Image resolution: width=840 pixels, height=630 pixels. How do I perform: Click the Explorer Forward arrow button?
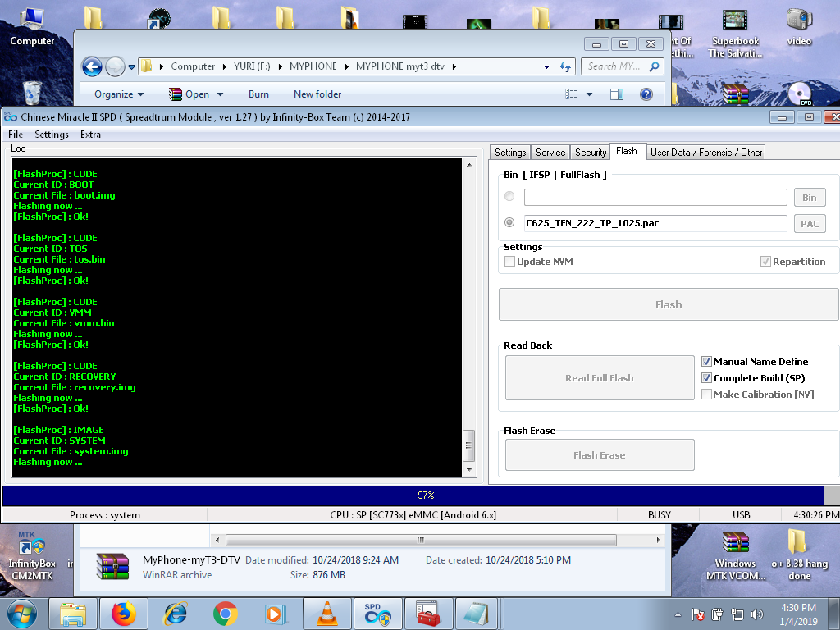pyautogui.click(x=114, y=66)
